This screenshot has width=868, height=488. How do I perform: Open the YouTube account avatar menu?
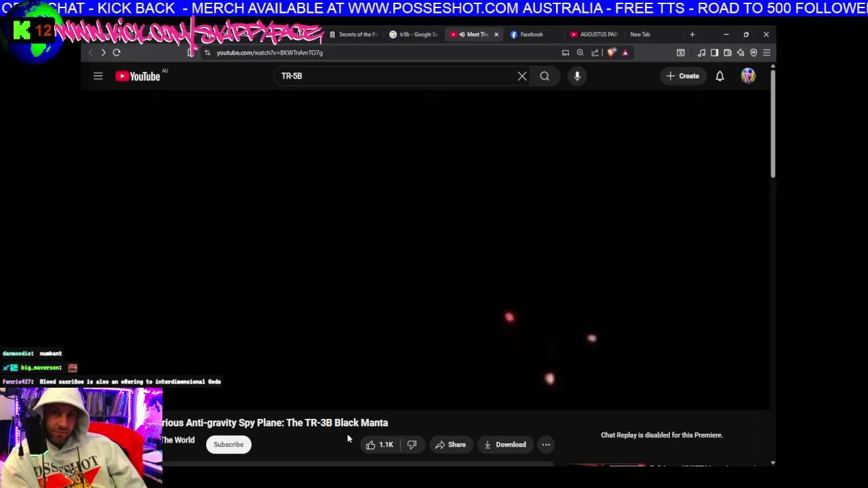point(748,76)
